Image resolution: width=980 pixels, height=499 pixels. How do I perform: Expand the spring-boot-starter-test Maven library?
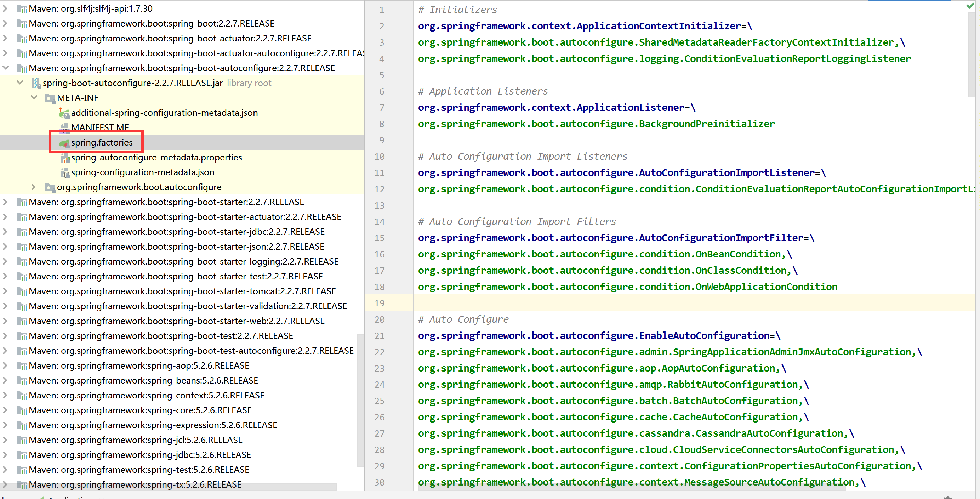coord(5,276)
